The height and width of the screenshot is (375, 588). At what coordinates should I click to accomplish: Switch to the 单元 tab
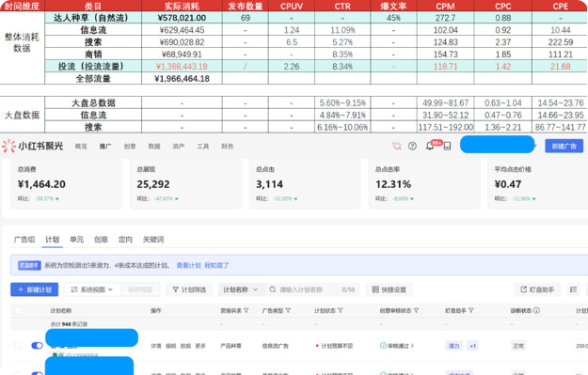coord(76,240)
